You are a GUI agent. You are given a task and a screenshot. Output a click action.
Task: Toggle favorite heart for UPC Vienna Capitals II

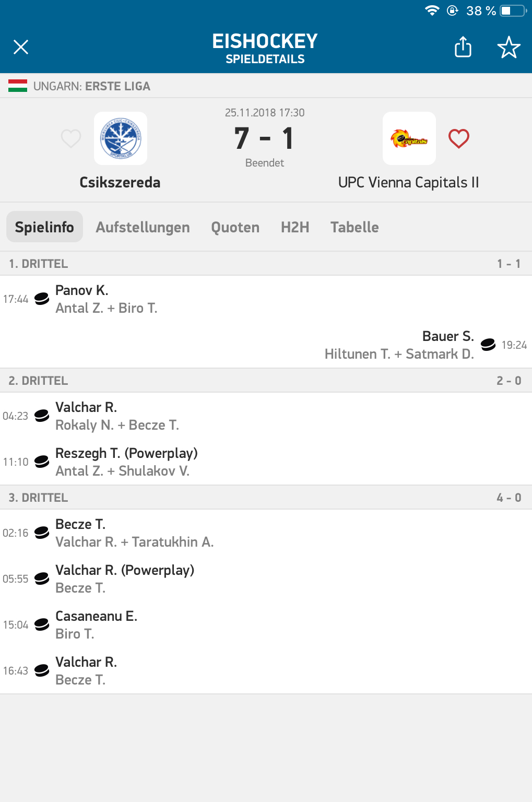pos(459,139)
